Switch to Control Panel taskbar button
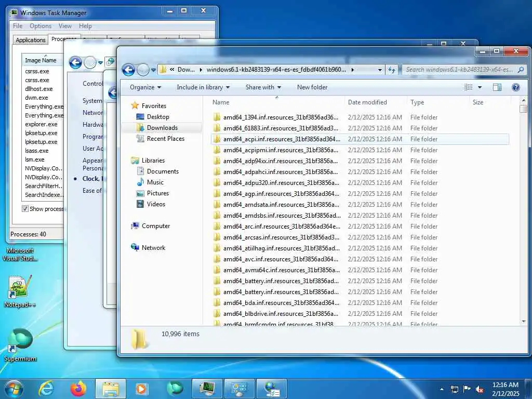532x399 pixels. coord(239,389)
